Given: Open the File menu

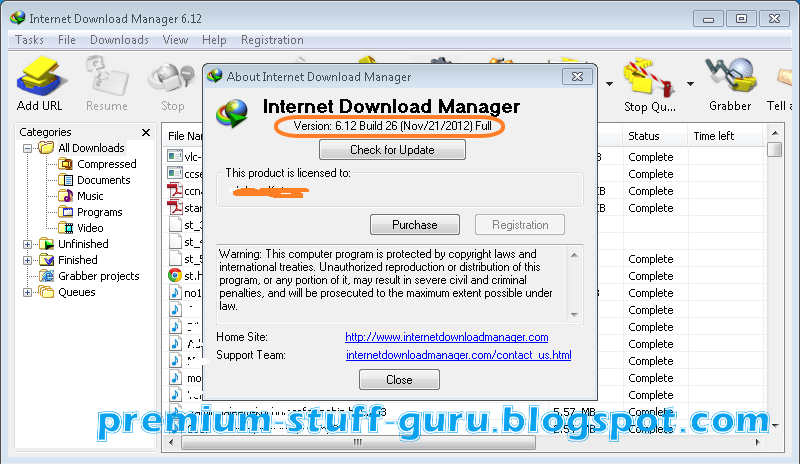Looking at the screenshot, I should [66, 40].
